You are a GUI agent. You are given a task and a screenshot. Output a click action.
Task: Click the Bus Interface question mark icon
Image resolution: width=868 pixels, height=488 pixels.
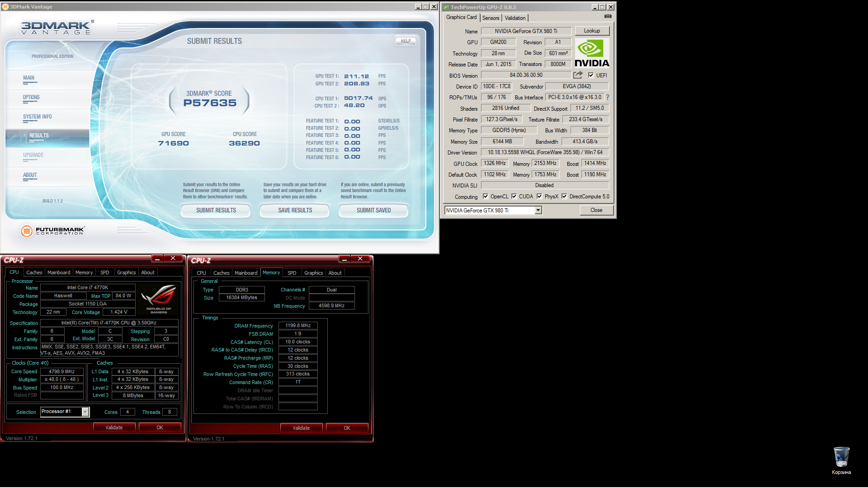[608, 97]
